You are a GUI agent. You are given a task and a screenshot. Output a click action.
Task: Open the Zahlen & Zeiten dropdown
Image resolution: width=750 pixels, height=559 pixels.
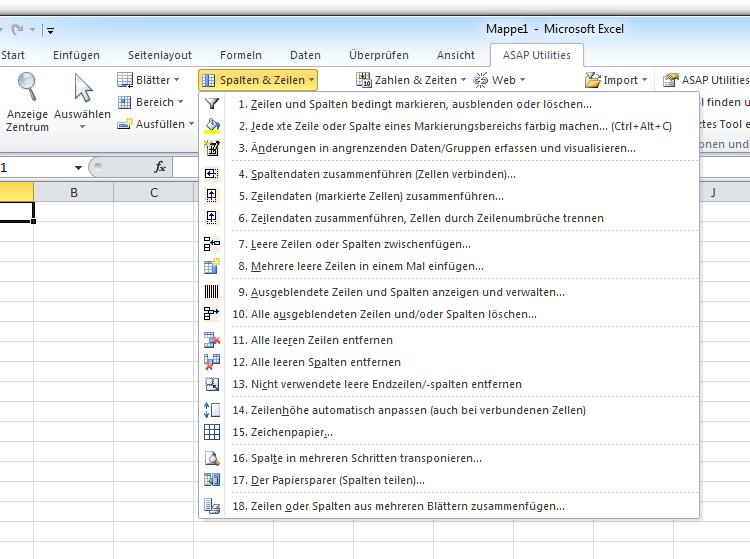(411, 80)
